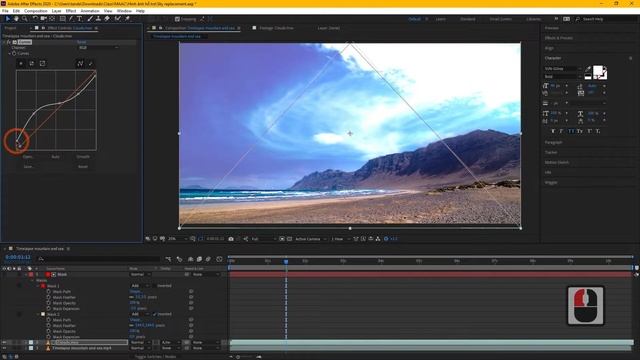Click the Curves point edit tool icon
This screenshot has width=640, height=360.
80,64
